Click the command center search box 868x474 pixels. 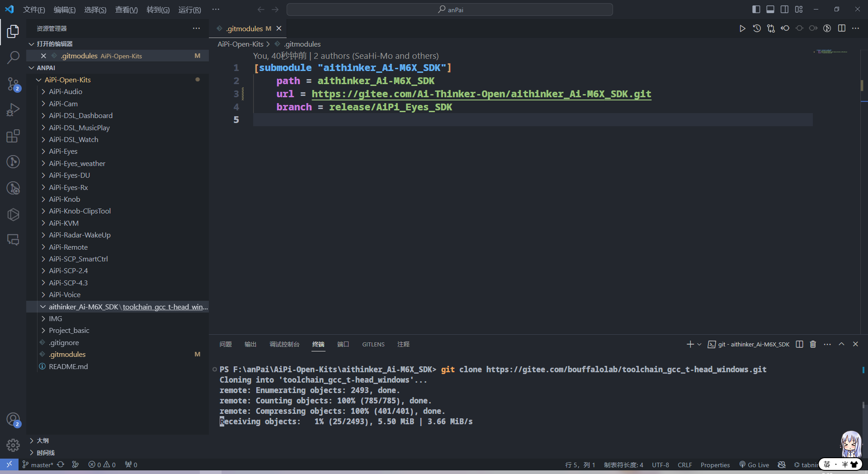tap(450, 9)
